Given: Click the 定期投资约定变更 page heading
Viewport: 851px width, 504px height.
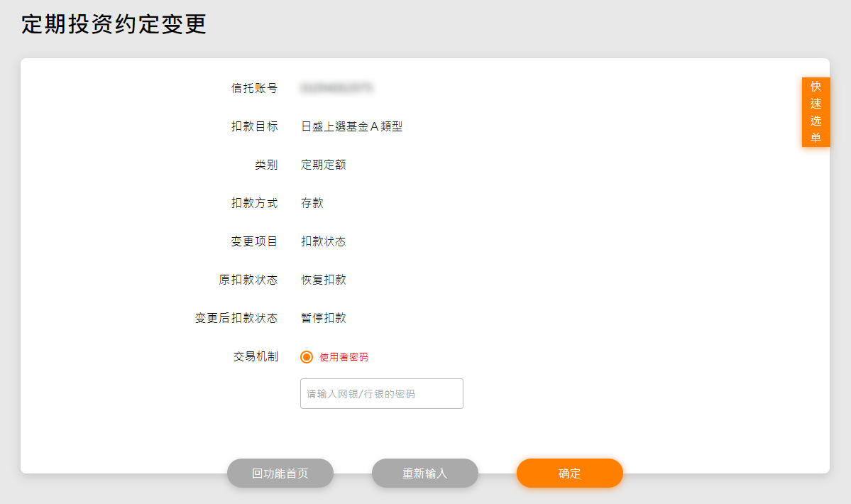Looking at the screenshot, I should tap(114, 24).
